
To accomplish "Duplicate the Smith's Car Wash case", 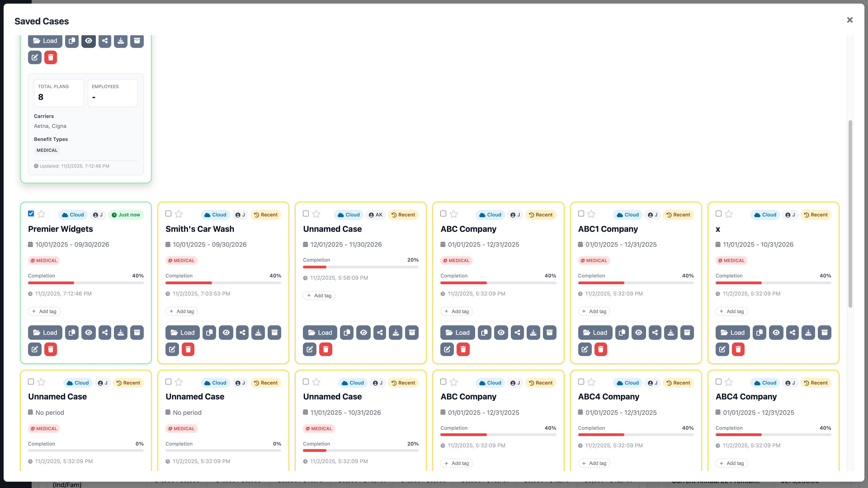I will (x=209, y=332).
